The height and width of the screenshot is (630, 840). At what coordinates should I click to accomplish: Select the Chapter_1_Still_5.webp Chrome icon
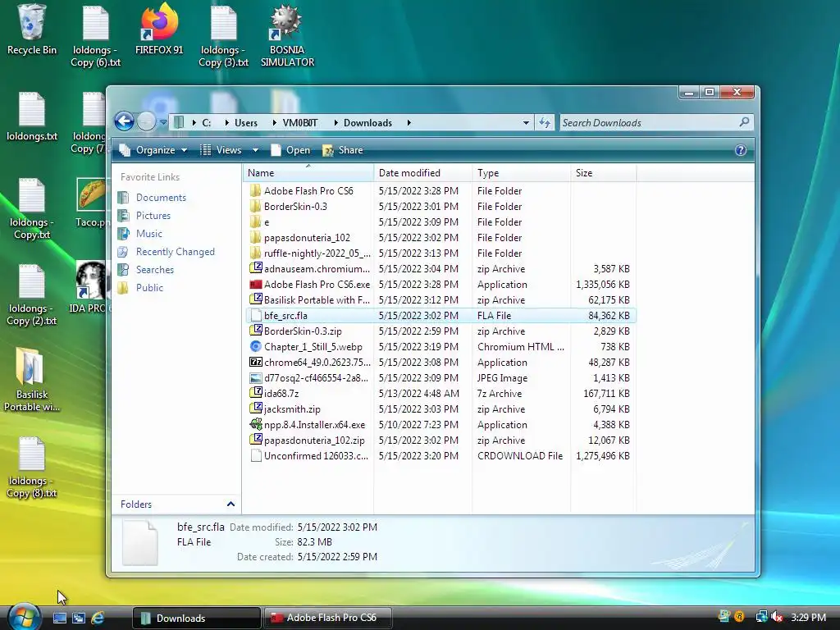click(256, 347)
